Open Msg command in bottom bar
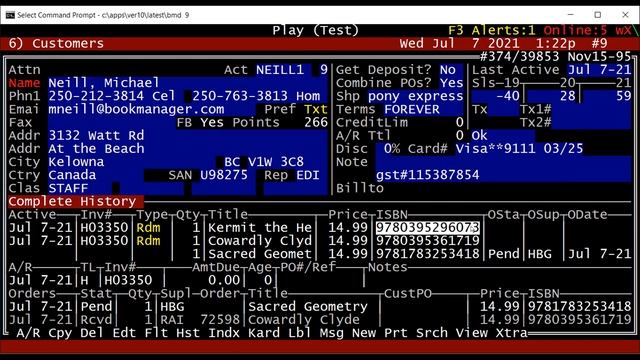Image resolution: width=640 pixels, height=360 pixels. tap(331, 333)
